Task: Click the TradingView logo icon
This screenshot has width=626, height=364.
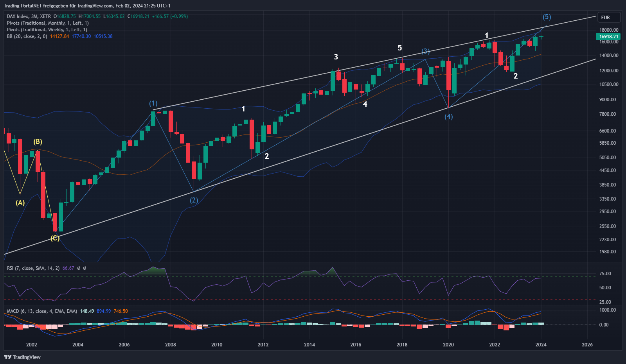Action: pos(7,357)
